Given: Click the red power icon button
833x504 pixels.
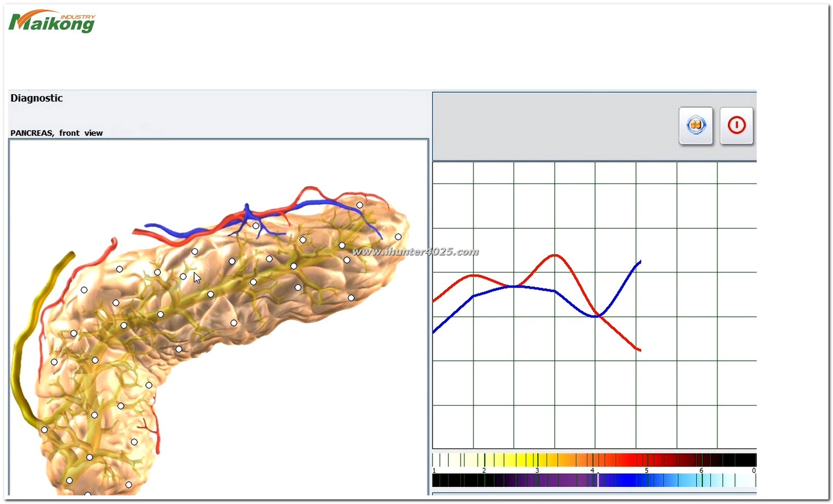Looking at the screenshot, I should 736,125.
